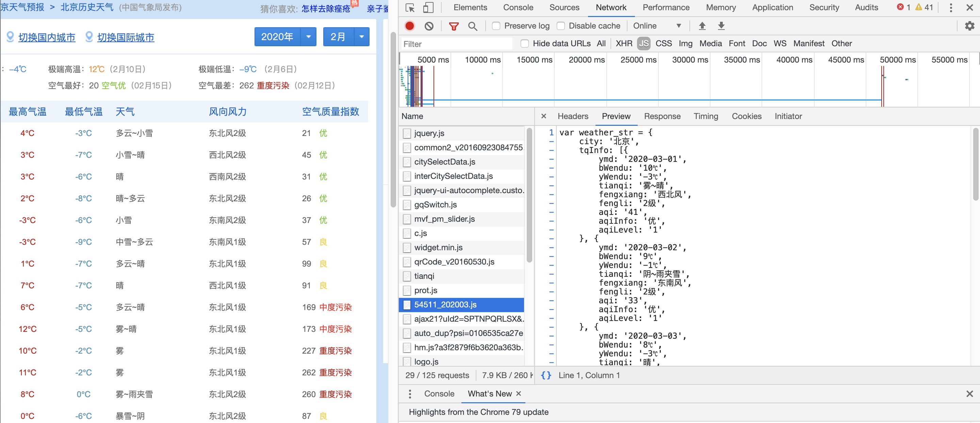
Task: Click the 50000 ms timeline marker
Action: point(897,60)
